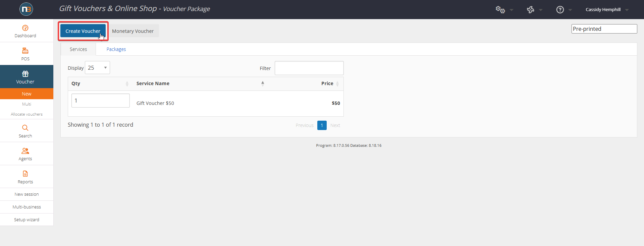The height and width of the screenshot is (246, 644).
Task: Click the Monetary Voucher button
Action: [x=133, y=31]
